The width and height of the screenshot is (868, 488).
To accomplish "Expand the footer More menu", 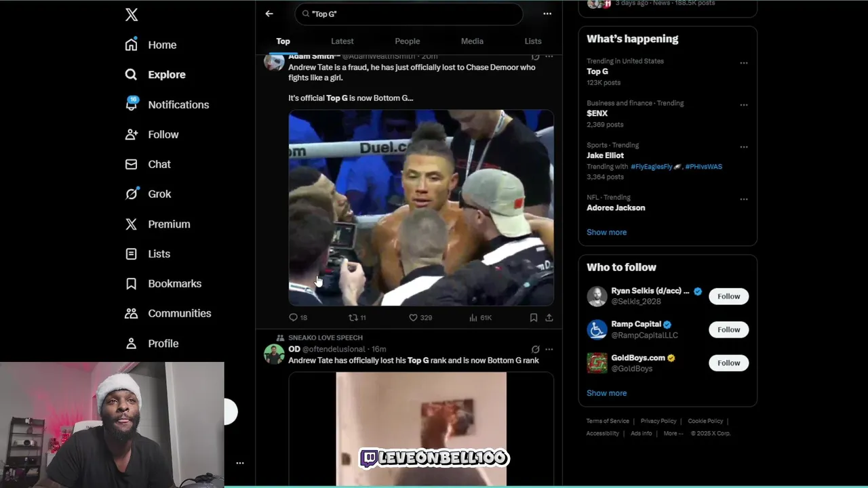I will pyautogui.click(x=673, y=433).
